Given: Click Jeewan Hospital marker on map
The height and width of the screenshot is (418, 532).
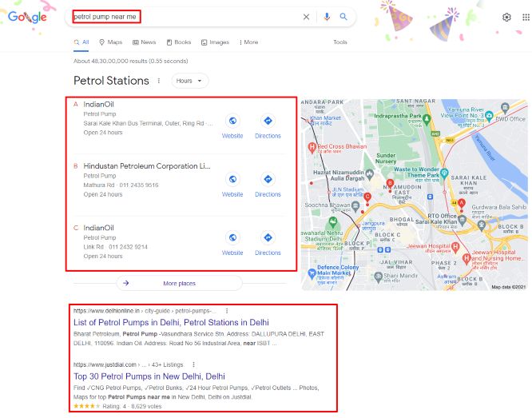Looking at the screenshot, I should point(455,247).
